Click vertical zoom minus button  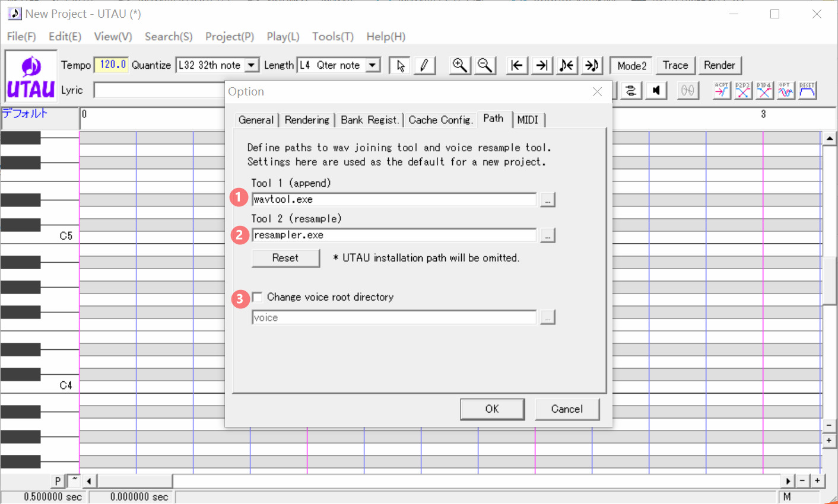coord(830,426)
